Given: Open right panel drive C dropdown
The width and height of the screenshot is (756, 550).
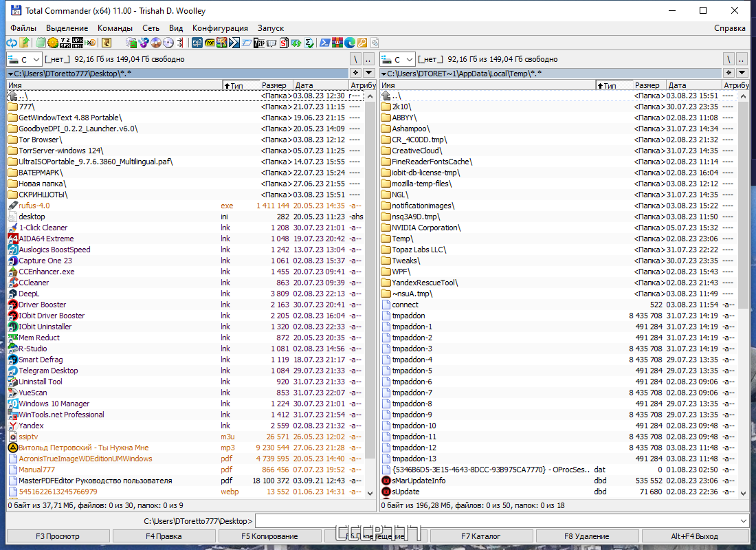Looking at the screenshot, I should (x=397, y=59).
